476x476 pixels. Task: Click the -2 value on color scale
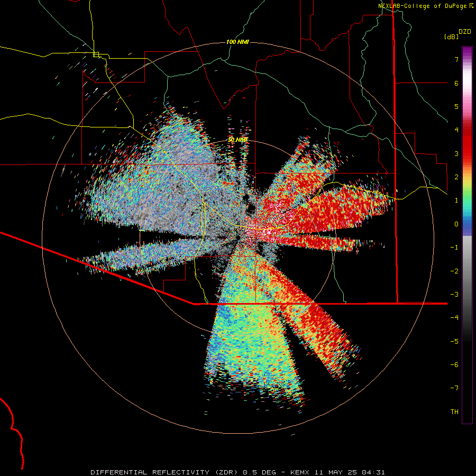(x=454, y=271)
